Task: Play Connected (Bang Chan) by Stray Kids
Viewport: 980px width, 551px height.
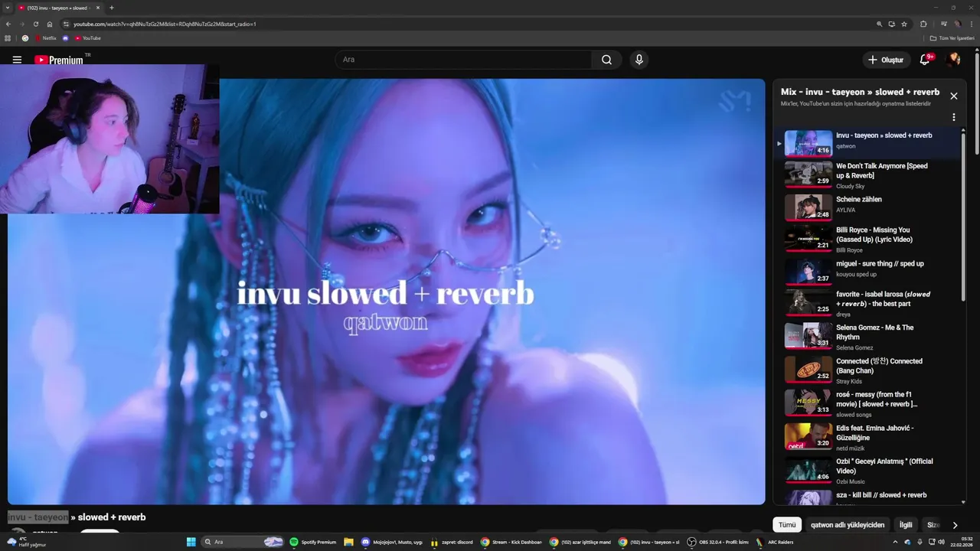Action: [867, 370]
